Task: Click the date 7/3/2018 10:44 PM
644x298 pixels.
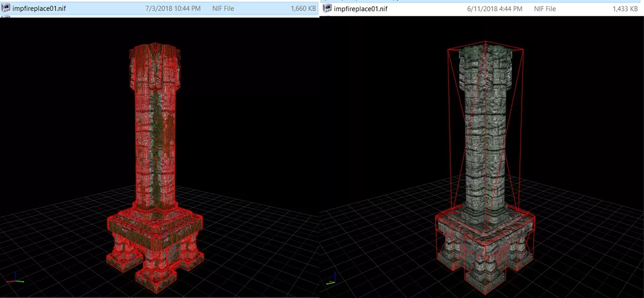Action: click(x=173, y=8)
